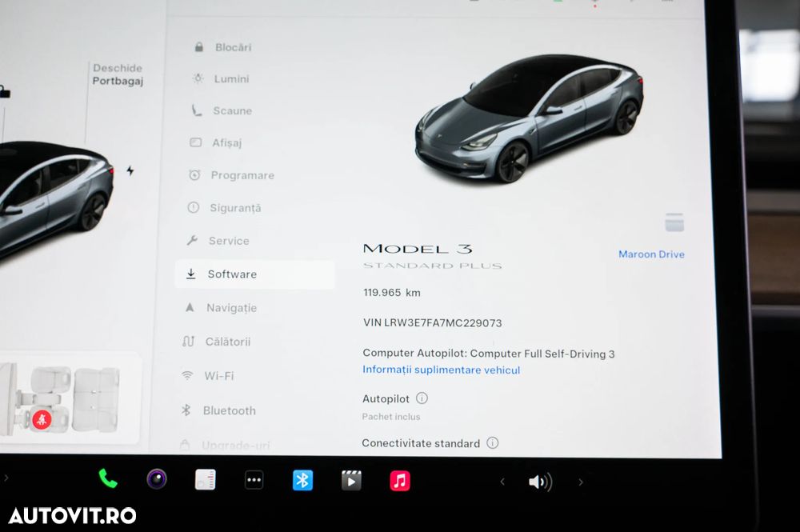Open Bluetooth settings in sidebar

coord(218,410)
